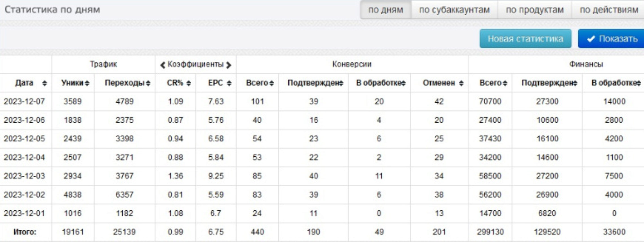Click the Конверсии group header
Viewport: 644px width, 242px height.
tap(352, 64)
